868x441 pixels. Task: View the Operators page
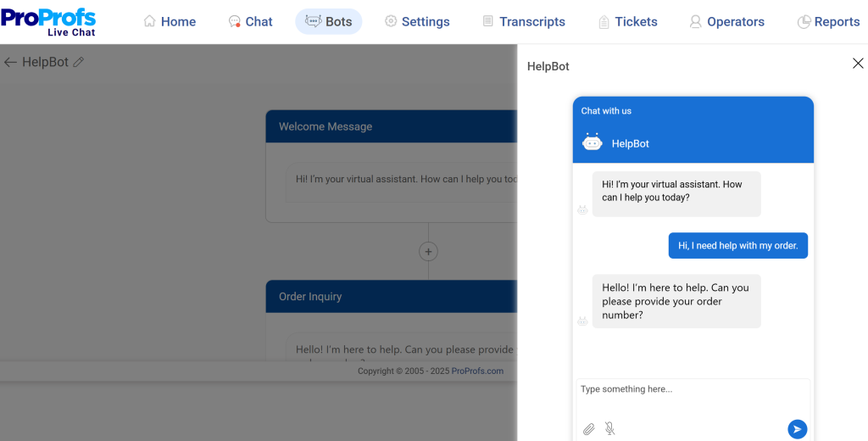(726, 22)
